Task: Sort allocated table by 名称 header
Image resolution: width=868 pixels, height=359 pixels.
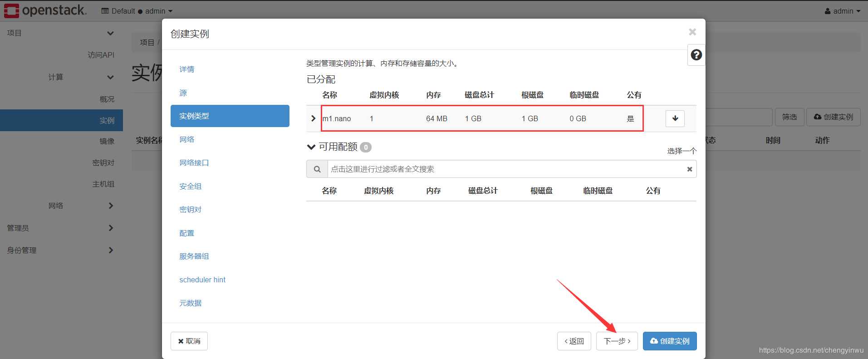Action: (329, 95)
